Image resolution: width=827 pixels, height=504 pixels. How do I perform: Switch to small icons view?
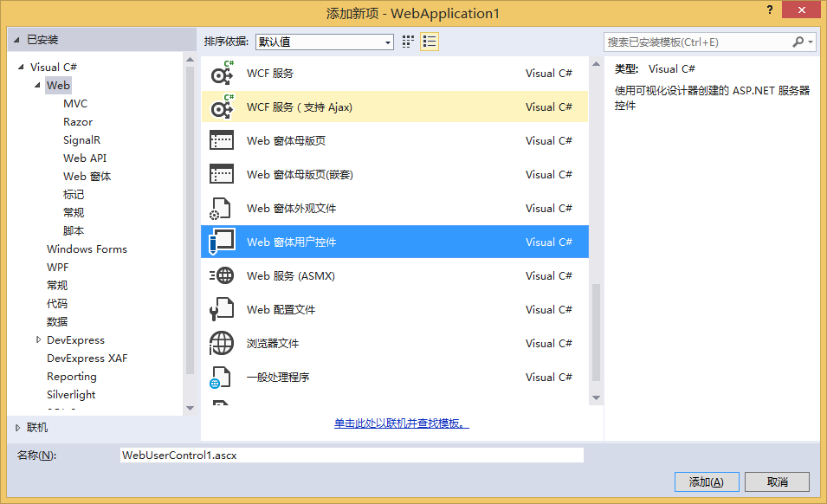(408, 42)
